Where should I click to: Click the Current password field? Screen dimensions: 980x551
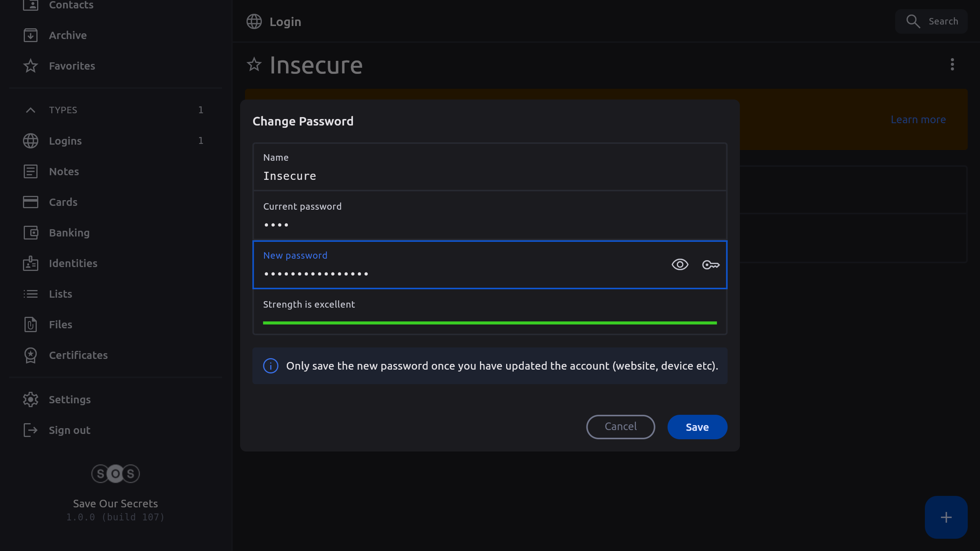coord(490,215)
